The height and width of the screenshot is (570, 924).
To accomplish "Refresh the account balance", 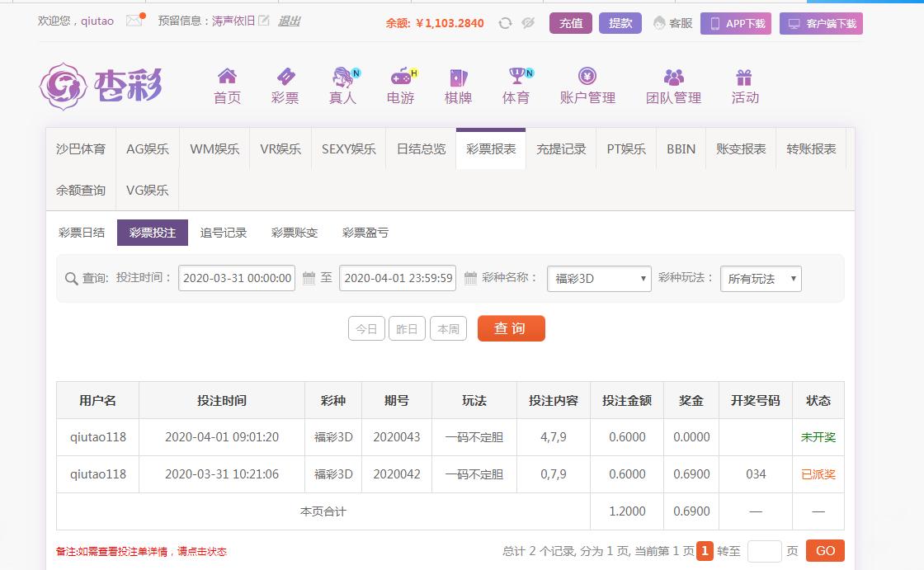I will [506, 23].
